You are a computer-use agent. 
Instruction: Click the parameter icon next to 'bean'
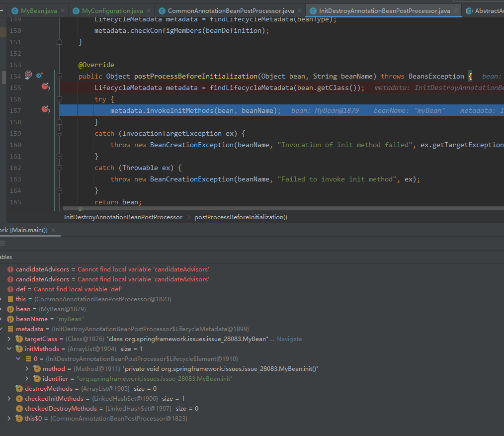coord(10,309)
